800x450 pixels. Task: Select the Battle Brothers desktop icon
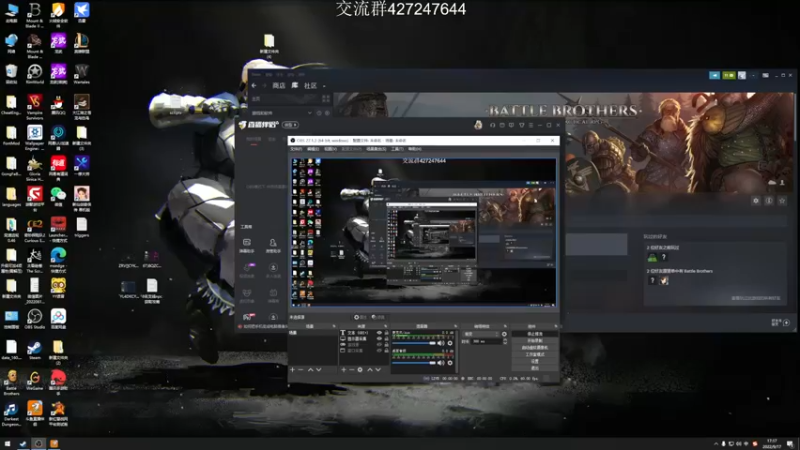point(11,383)
